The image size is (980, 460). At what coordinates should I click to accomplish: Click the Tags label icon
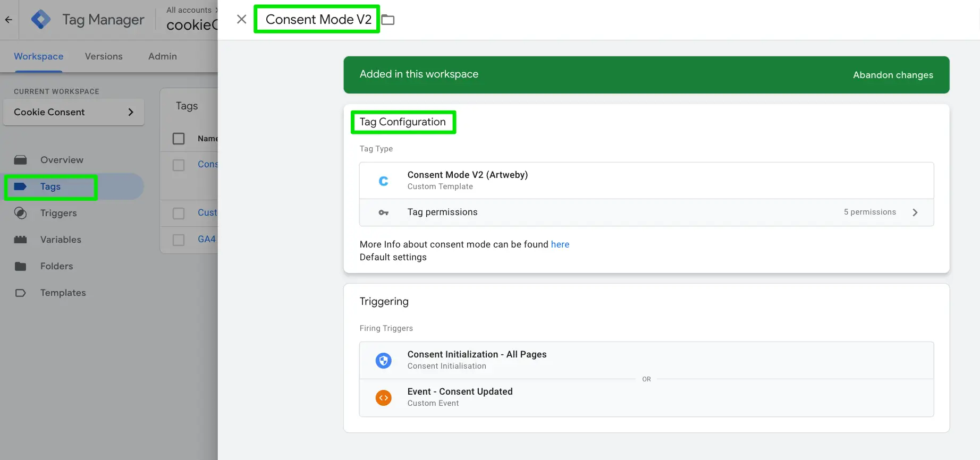click(x=20, y=186)
